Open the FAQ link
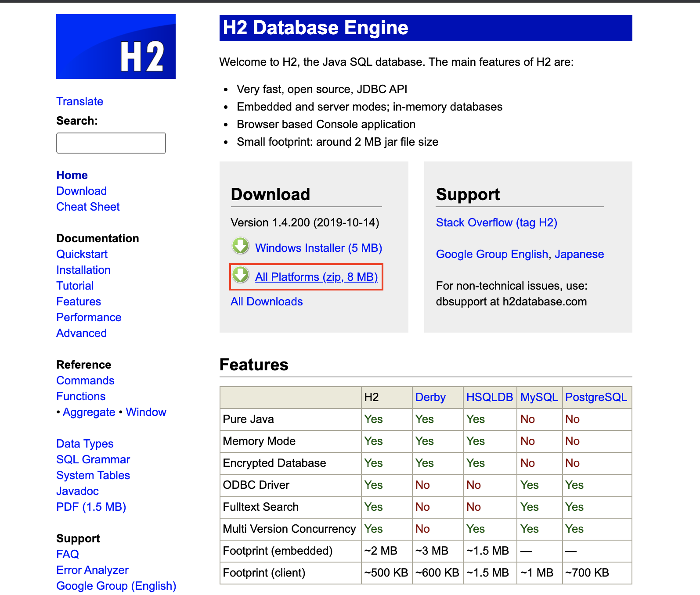The height and width of the screenshot is (595, 700). coord(68,554)
